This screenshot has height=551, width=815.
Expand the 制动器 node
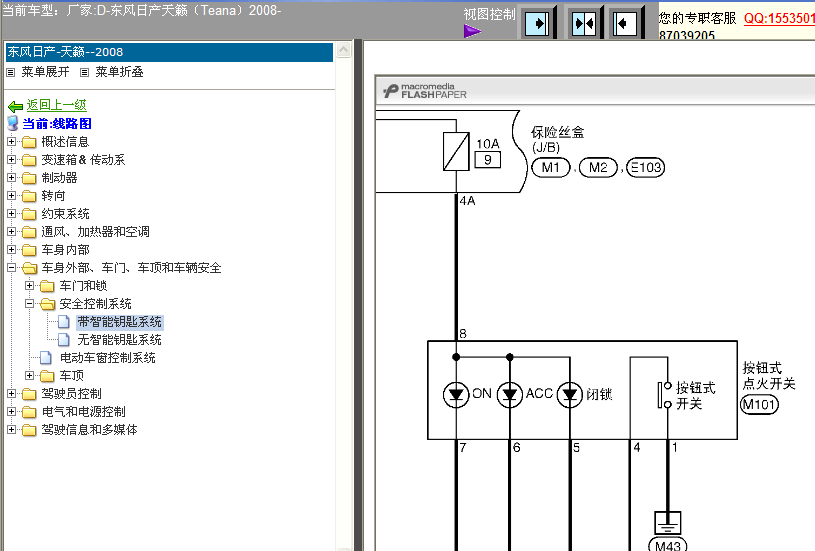[x=11, y=177]
